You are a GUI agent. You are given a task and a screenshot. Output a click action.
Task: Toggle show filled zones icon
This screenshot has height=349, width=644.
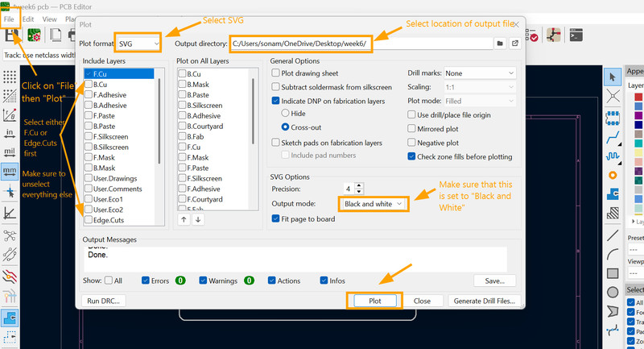point(10,318)
